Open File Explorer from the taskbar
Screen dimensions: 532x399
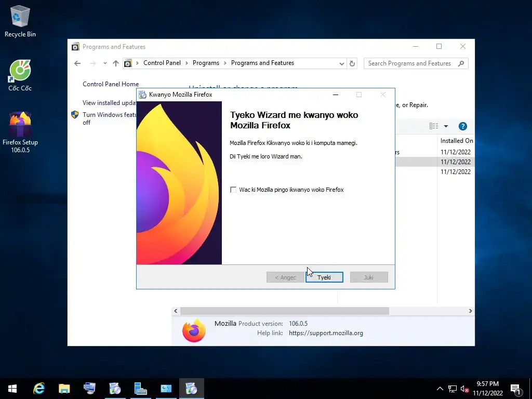64,389
